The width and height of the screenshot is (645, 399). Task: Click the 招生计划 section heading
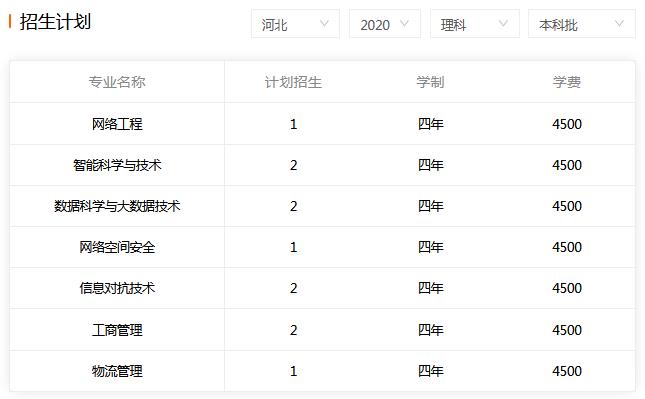tap(55, 22)
